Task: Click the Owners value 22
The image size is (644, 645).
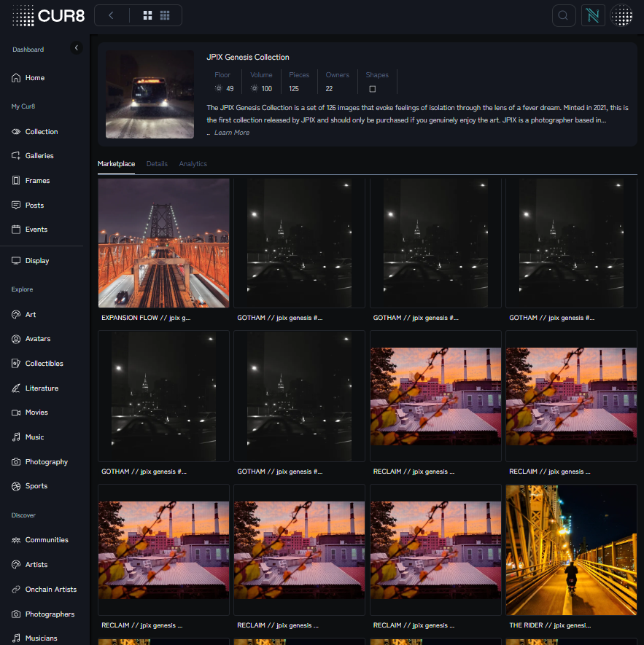Action: tap(329, 89)
